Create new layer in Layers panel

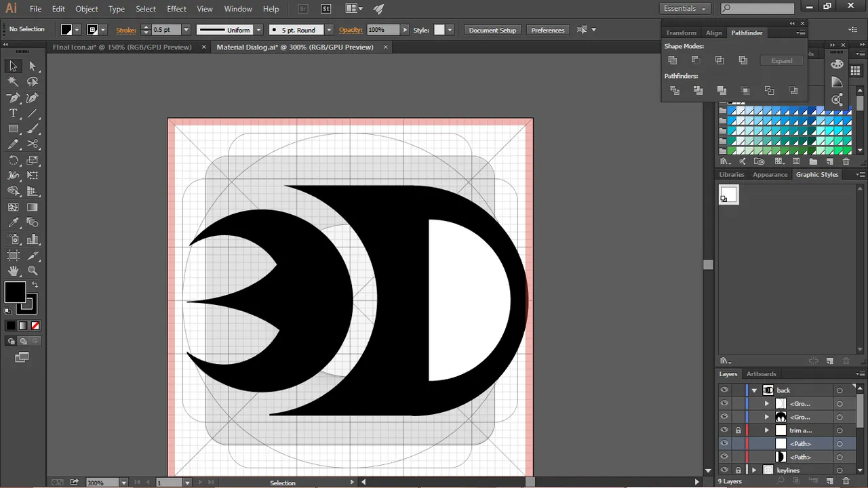click(x=830, y=481)
